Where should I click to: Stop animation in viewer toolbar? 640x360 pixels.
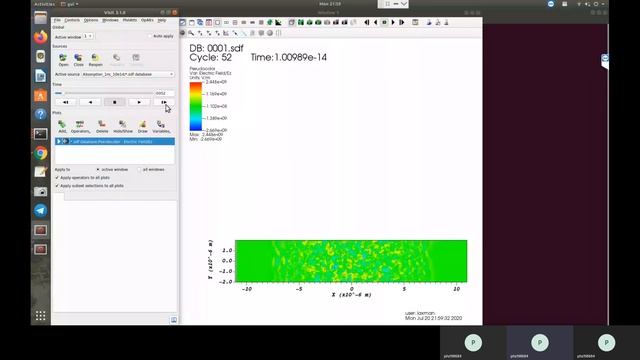point(384,22)
